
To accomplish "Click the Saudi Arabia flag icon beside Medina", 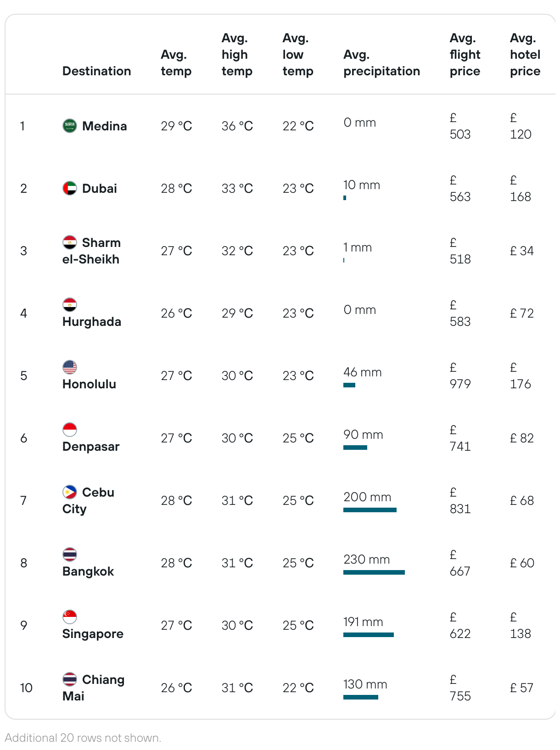I will click(x=70, y=126).
